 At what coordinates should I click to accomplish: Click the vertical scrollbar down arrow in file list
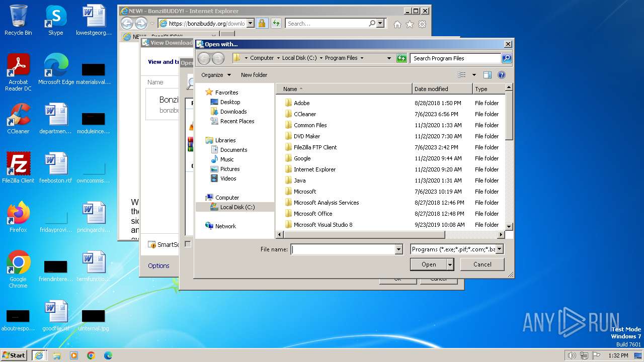(509, 227)
